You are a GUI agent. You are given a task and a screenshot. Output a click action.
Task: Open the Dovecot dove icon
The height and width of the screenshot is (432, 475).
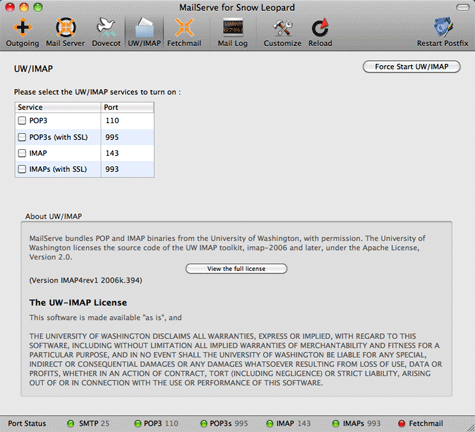pos(106,32)
